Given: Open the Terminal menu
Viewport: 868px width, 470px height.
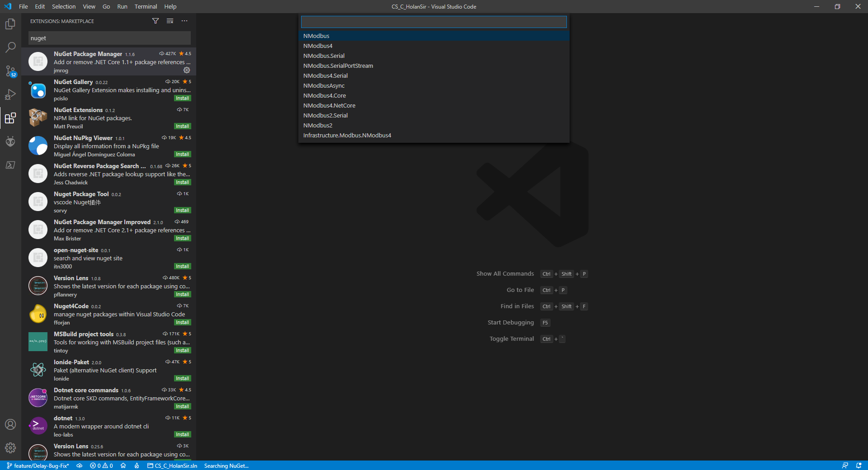Looking at the screenshot, I should point(145,6).
